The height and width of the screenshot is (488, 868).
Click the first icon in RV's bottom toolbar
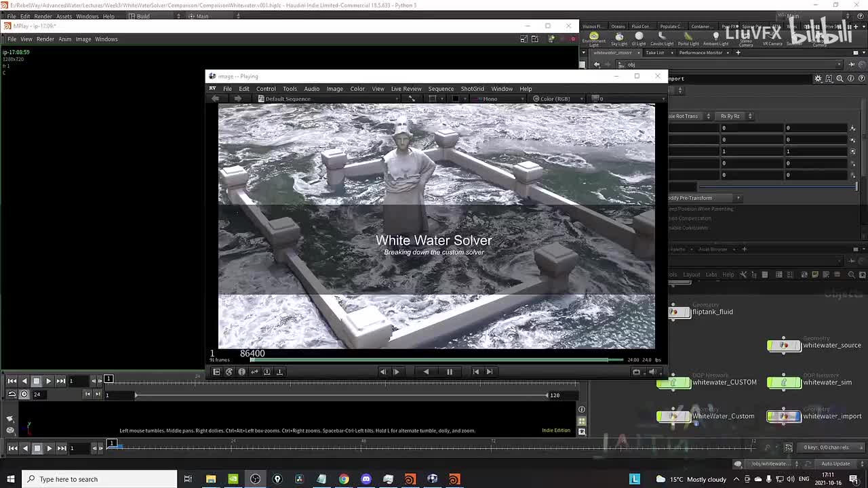pos(216,371)
